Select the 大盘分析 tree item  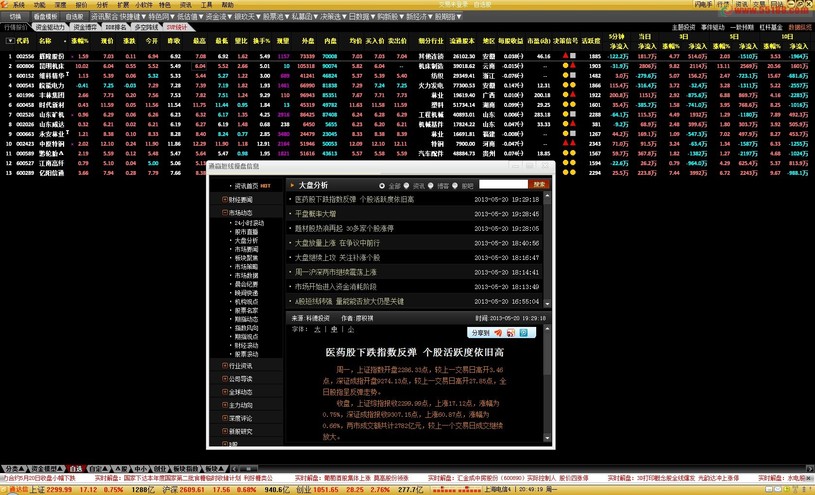tap(246, 241)
